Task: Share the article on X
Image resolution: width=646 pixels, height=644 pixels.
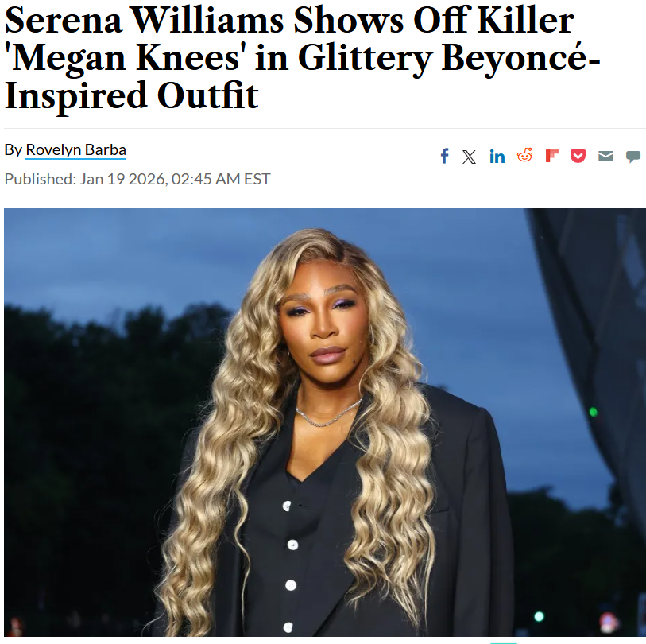Action: point(470,157)
